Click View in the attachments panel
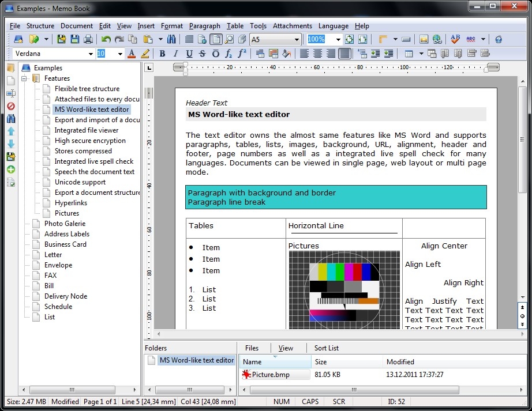The width and height of the screenshot is (532, 411). point(286,348)
